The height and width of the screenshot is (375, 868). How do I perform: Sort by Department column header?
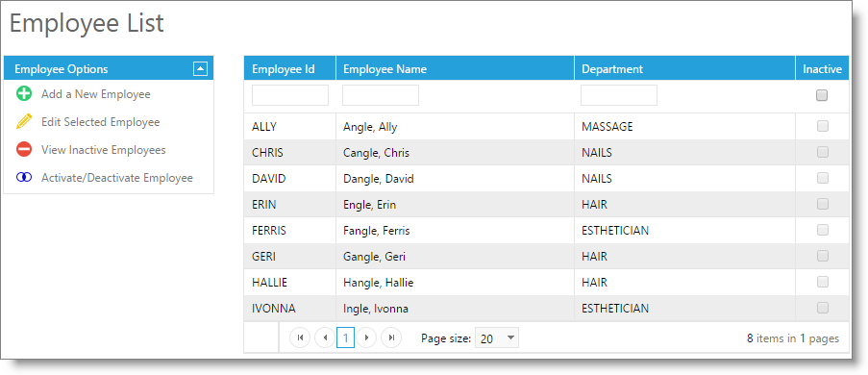pos(612,69)
